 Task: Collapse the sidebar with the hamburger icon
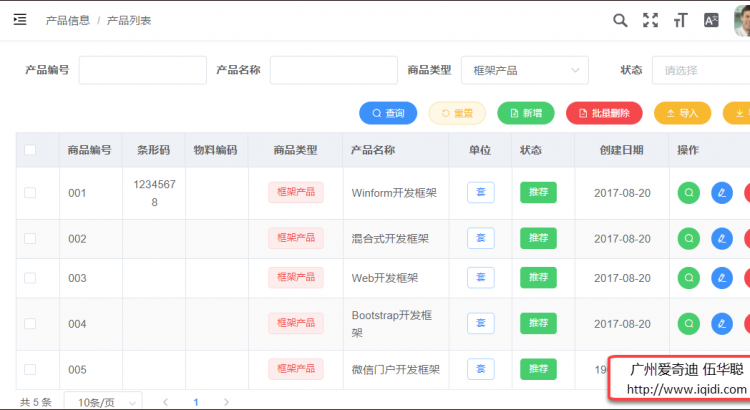[x=20, y=20]
